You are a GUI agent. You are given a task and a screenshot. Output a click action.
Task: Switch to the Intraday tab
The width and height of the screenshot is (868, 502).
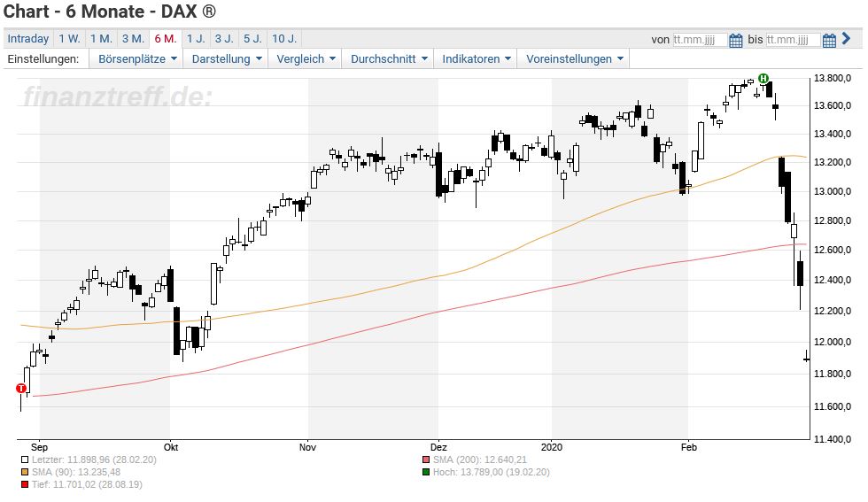pyautogui.click(x=28, y=39)
